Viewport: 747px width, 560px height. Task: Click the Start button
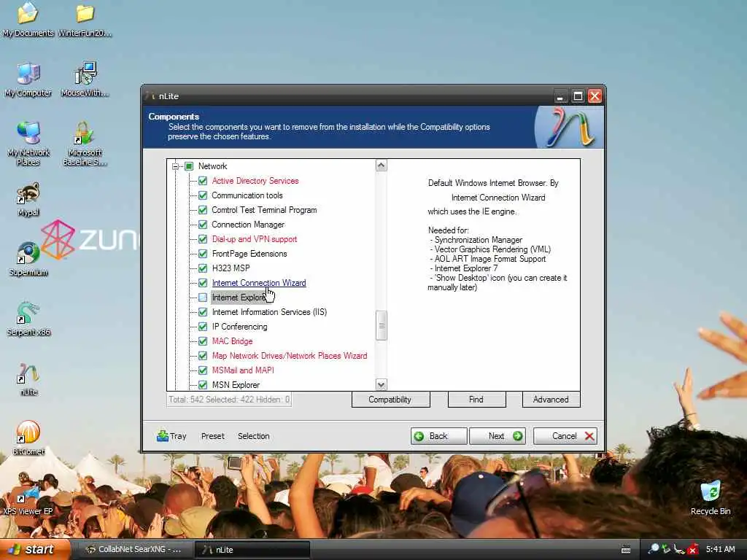(35, 550)
